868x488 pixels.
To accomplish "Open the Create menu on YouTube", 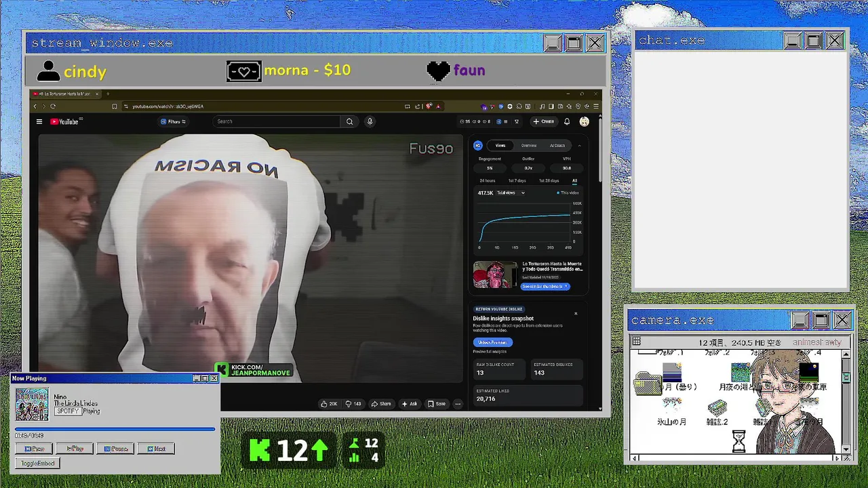I will (543, 121).
